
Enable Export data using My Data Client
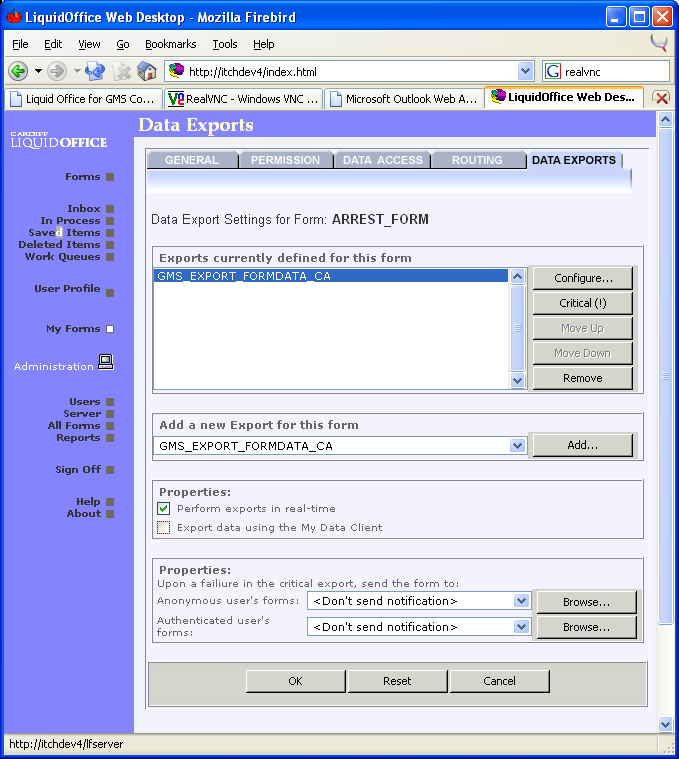(164, 527)
